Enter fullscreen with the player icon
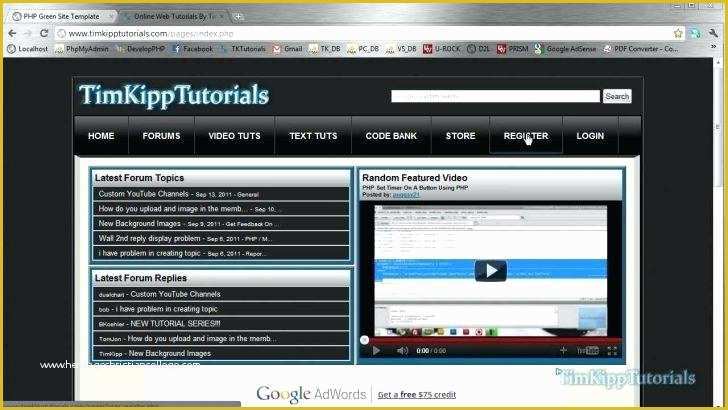Image resolution: width=728 pixels, height=410 pixels. tap(612, 351)
